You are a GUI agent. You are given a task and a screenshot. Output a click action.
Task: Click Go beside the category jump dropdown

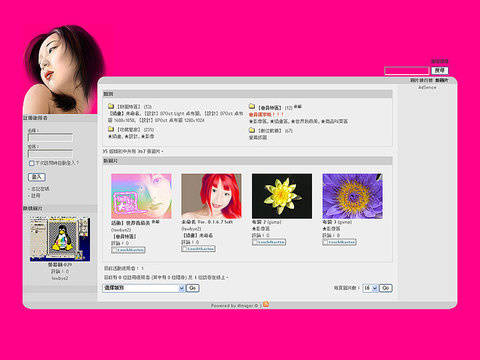tap(192, 288)
